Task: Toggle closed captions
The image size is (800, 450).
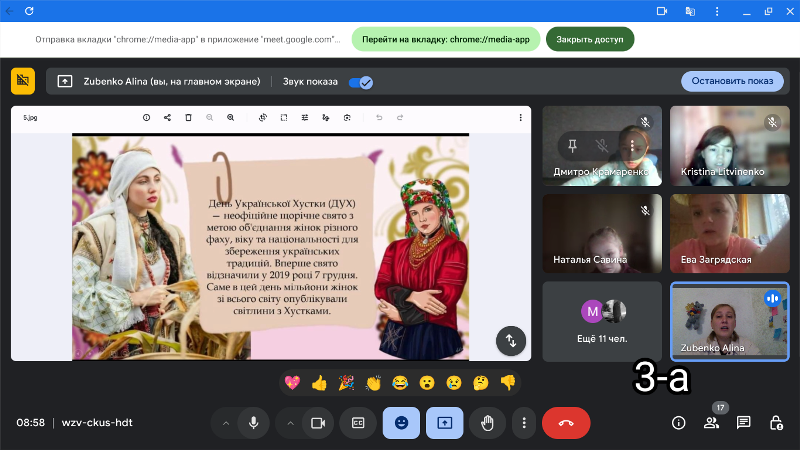Action: [x=357, y=423]
